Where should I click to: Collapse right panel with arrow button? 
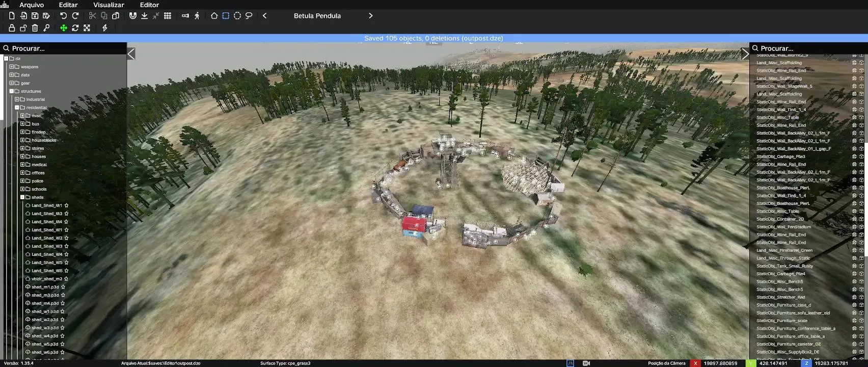pyautogui.click(x=745, y=54)
